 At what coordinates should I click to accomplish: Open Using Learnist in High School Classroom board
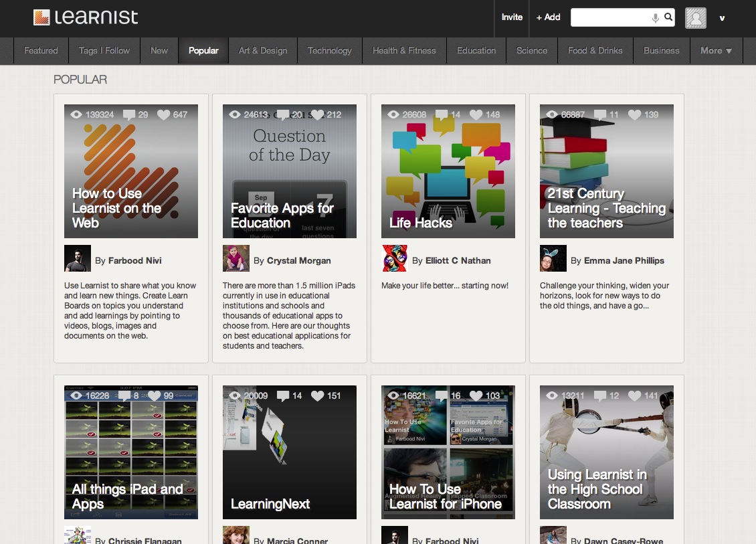pyautogui.click(x=607, y=452)
